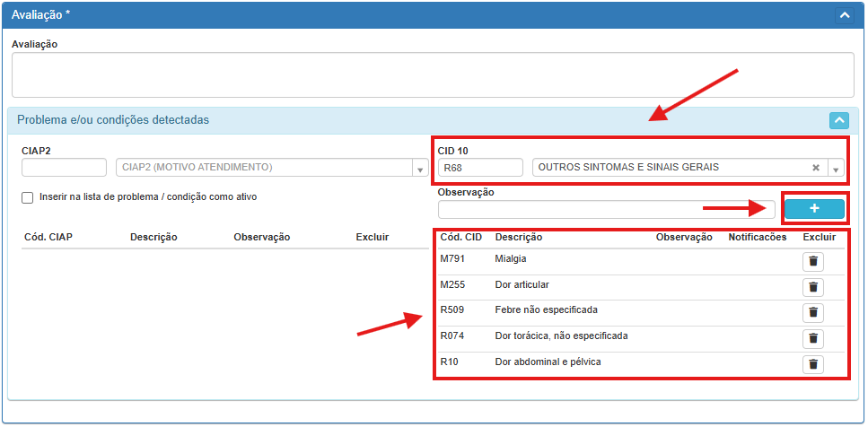The height and width of the screenshot is (427, 868).
Task: Click the Notificações column header
Action: pyautogui.click(x=757, y=238)
